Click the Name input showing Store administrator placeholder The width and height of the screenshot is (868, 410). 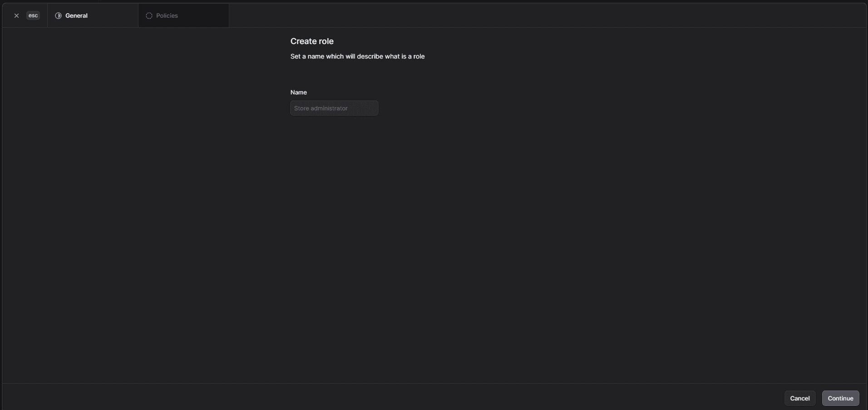[x=334, y=108]
